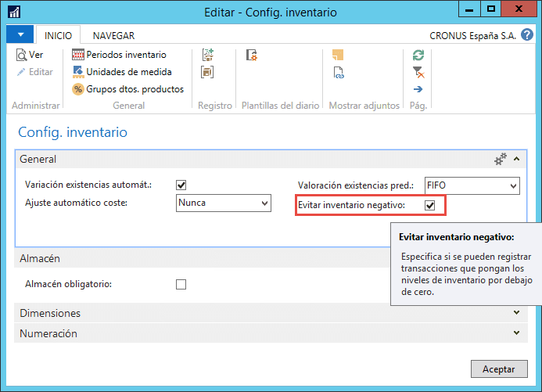Click the gears icon in General header
The image size is (542, 392).
point(501,159)
